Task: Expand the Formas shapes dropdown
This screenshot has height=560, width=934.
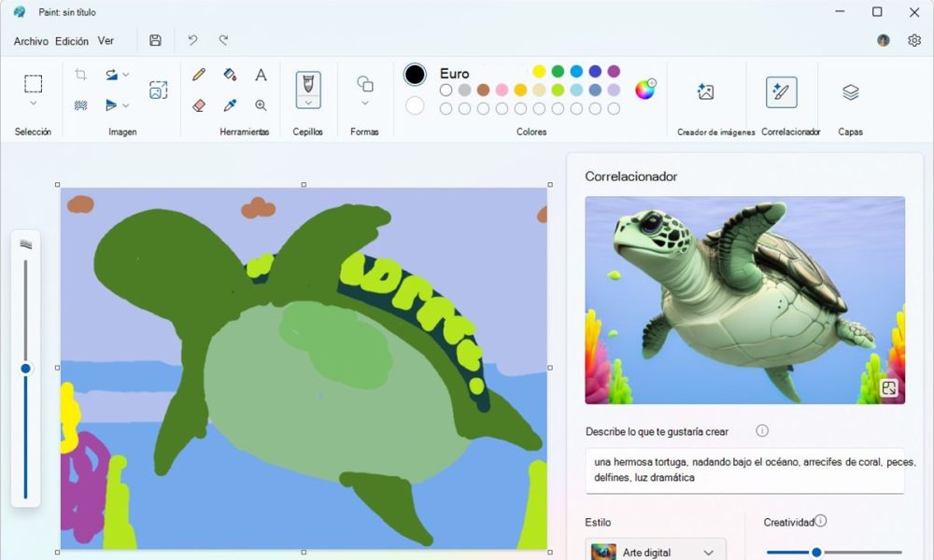Action: point(365,105)
